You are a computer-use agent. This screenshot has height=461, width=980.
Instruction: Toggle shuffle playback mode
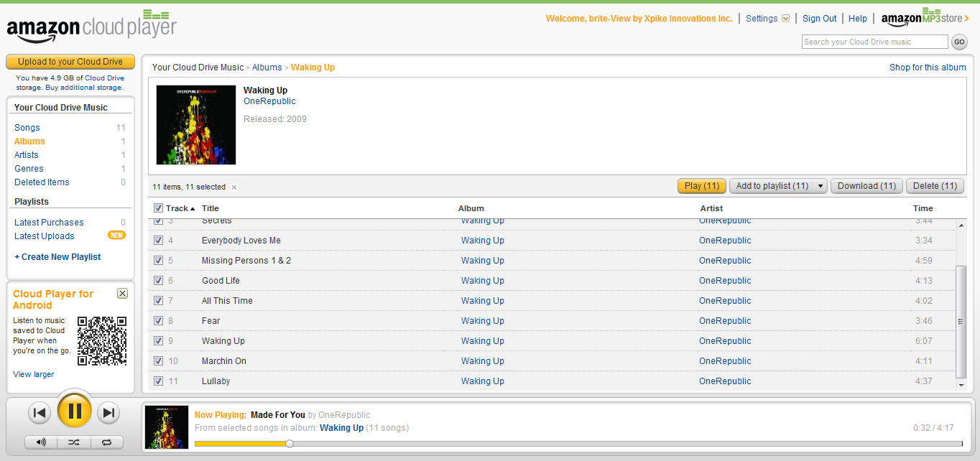coord(73,442)
